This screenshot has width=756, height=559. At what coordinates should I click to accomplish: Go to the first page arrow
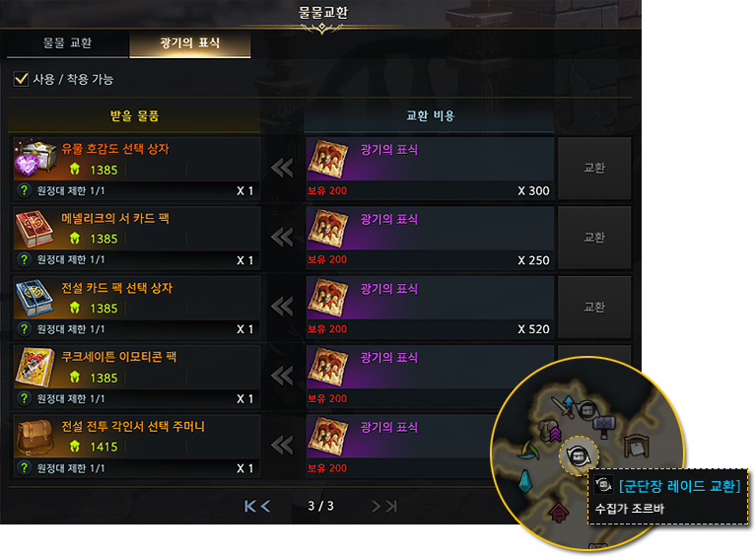tap(249, 506)
